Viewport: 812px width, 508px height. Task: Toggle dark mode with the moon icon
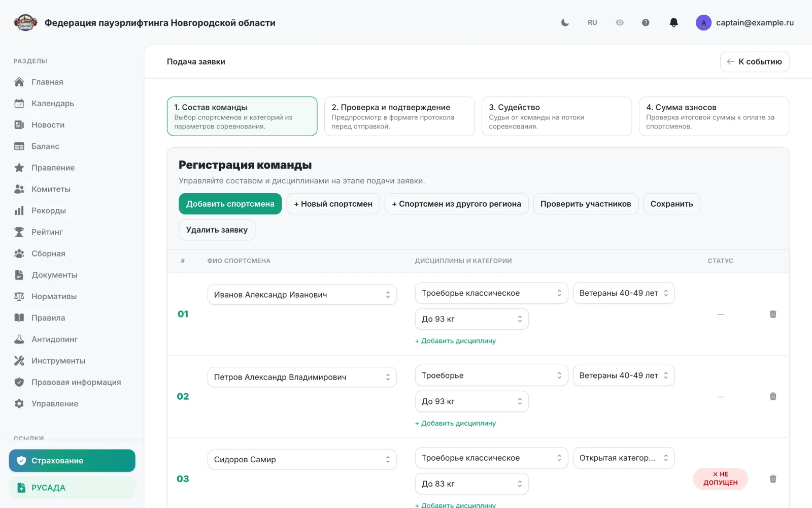(565, 22)
